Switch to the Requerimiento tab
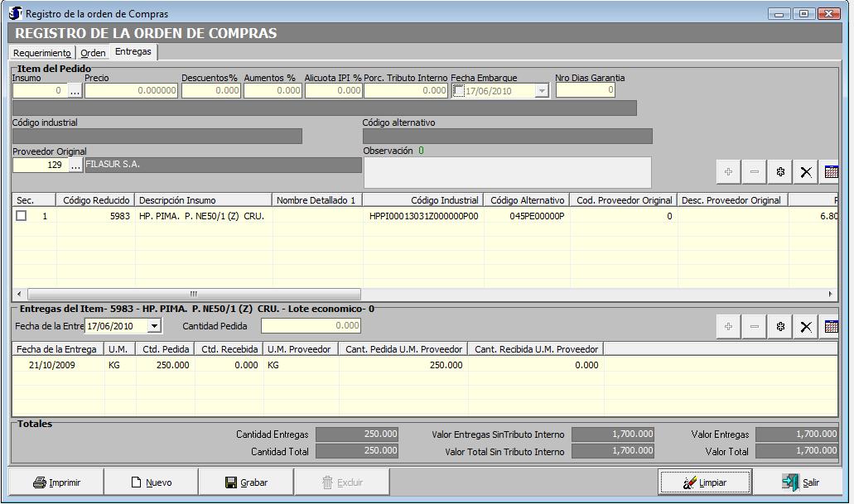854x504 pixels. coord(42,53)
